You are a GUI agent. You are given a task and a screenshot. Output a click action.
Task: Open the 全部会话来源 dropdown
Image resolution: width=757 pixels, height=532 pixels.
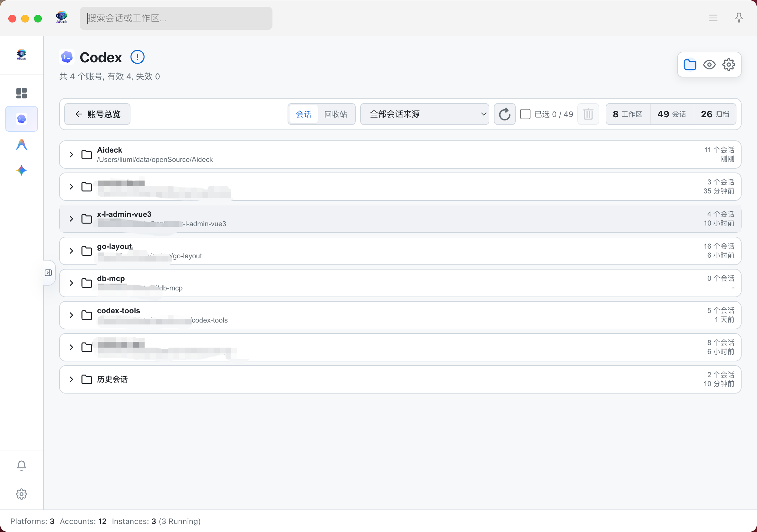(425, 114)
